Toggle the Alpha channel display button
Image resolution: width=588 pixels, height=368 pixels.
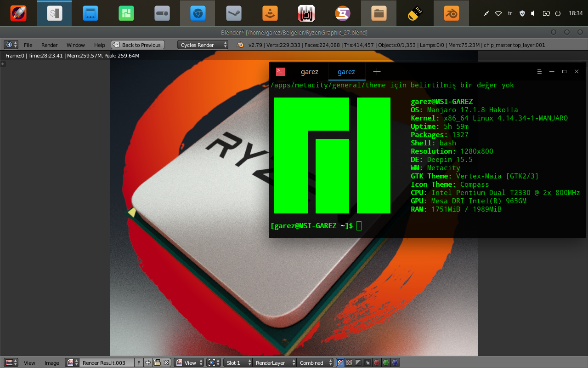click(358, 362)
